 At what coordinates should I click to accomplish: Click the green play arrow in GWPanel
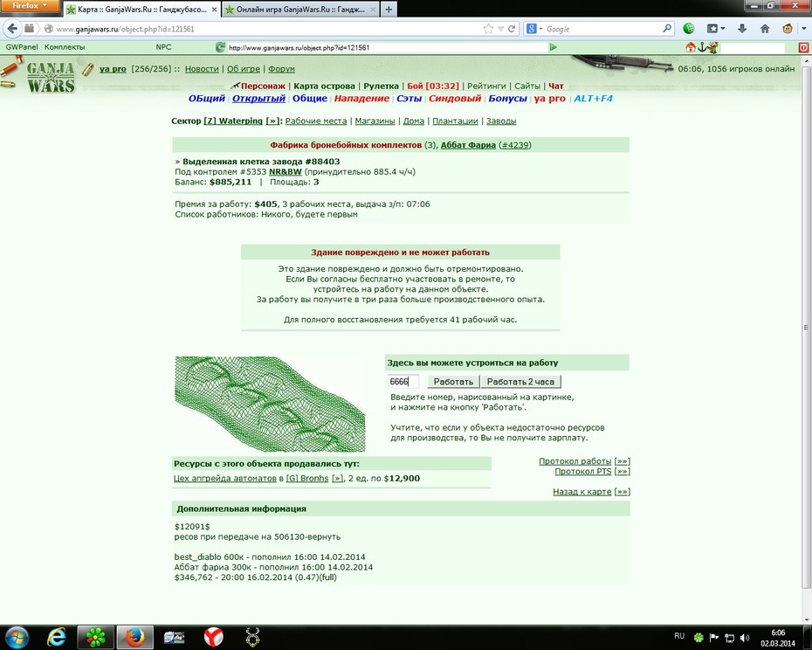coord(553,47)
